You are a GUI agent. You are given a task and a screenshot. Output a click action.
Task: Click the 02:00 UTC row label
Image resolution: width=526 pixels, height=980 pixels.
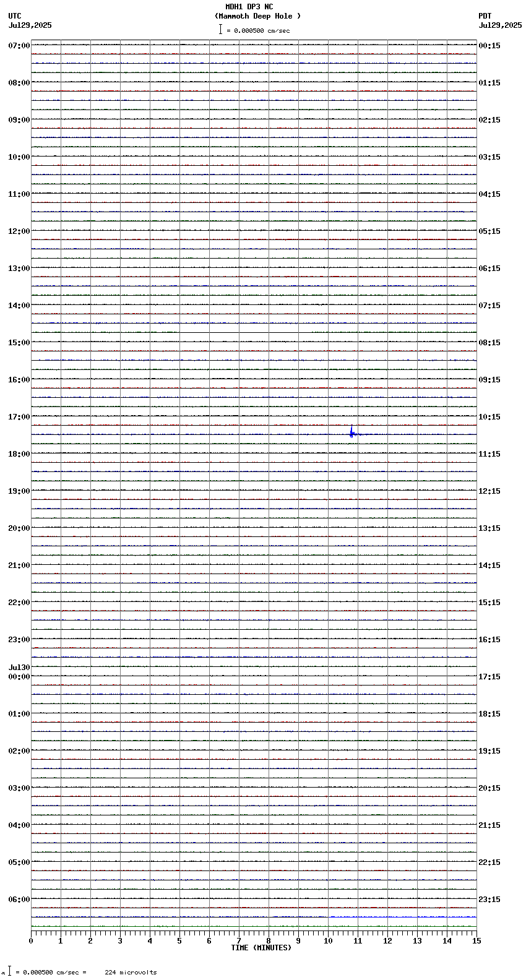coord(19,751)
